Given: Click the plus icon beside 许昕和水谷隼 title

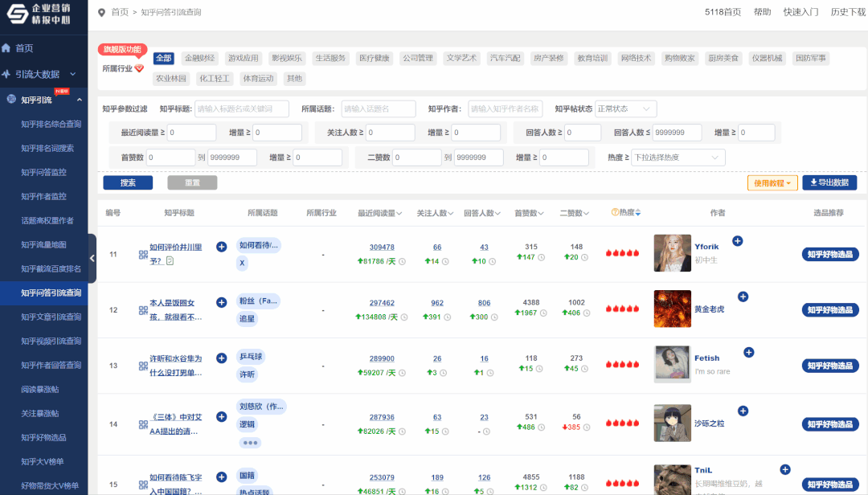Looking at the screenshot, I should pyautogui.click(x=222, y=358).
